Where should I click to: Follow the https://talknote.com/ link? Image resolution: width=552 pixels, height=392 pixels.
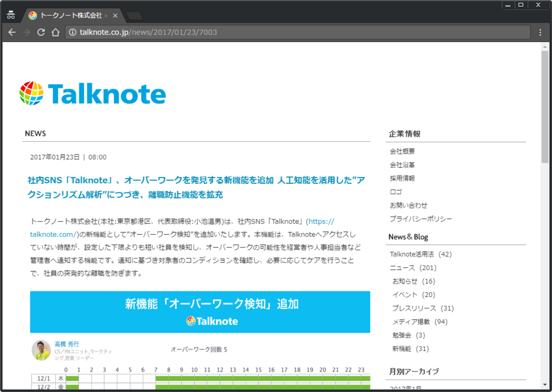(x=182, y=228)
